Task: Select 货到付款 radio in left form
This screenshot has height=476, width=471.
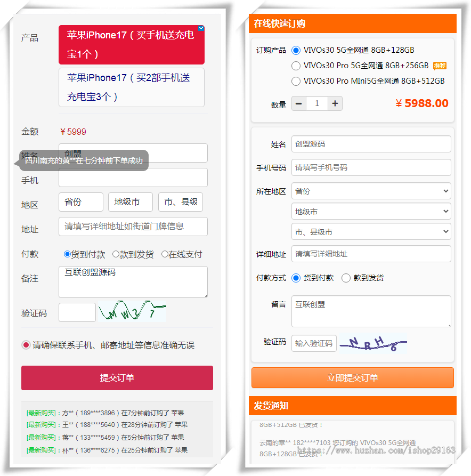Action: 67,254
